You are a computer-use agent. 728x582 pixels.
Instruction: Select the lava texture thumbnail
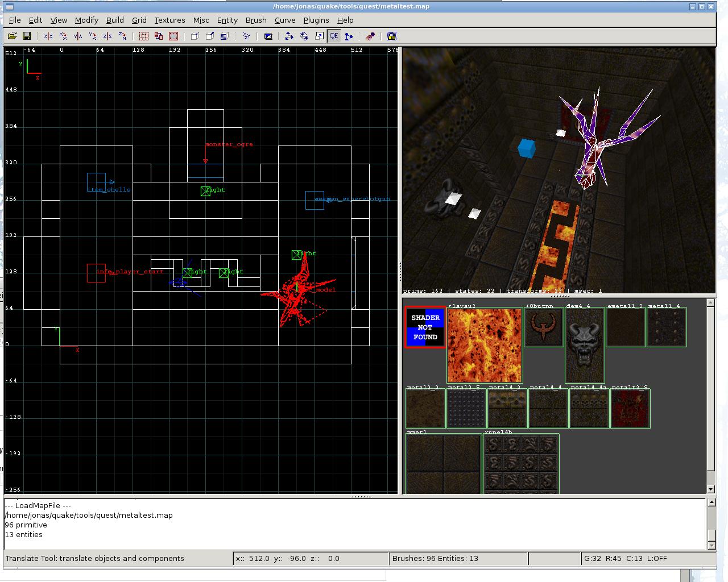485,346
